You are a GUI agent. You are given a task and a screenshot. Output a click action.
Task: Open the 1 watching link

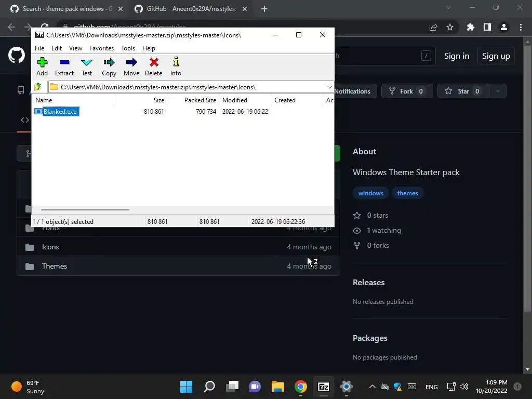coord(377,230)
